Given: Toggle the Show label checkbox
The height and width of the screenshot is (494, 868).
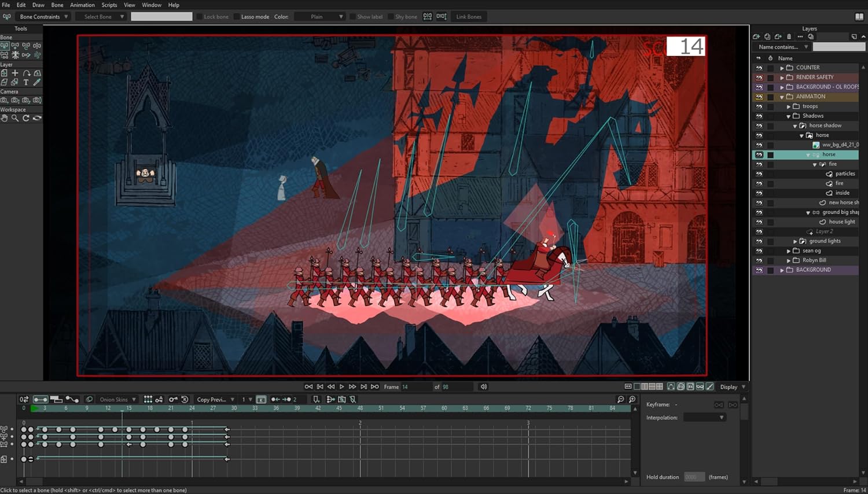Looking at the screenshot, I should click(x=354, y=16).
